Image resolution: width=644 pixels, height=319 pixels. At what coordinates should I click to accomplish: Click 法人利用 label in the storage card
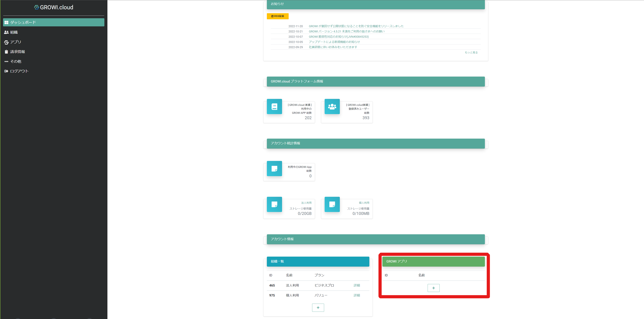306,203
